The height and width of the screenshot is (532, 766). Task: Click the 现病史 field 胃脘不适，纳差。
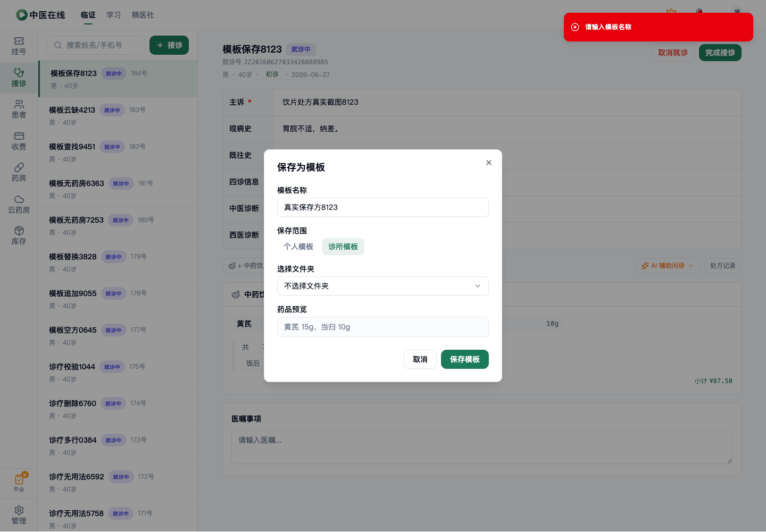[312, 129]
